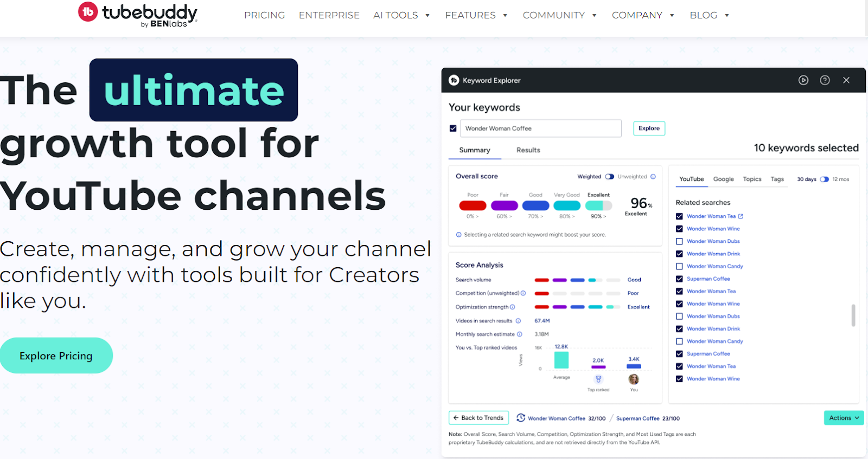Expand the Blog dropdown arrow

click(727, 16)
